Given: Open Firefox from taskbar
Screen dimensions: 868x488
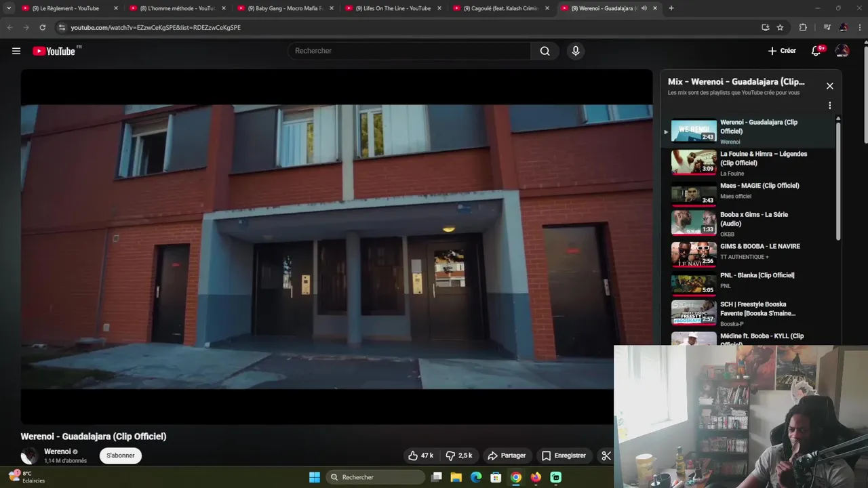Looking at the screenshot, I should pos(536,477).
